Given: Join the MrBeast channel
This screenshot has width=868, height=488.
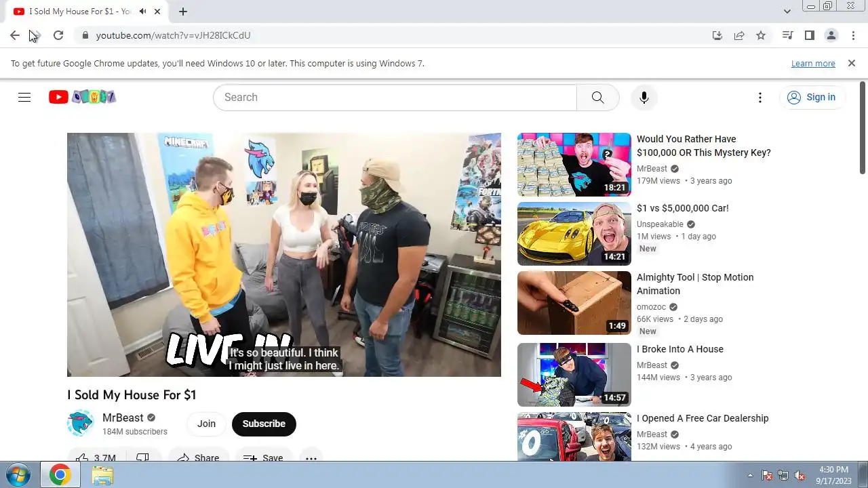Looking at the screenshot, I should (206, 424).
